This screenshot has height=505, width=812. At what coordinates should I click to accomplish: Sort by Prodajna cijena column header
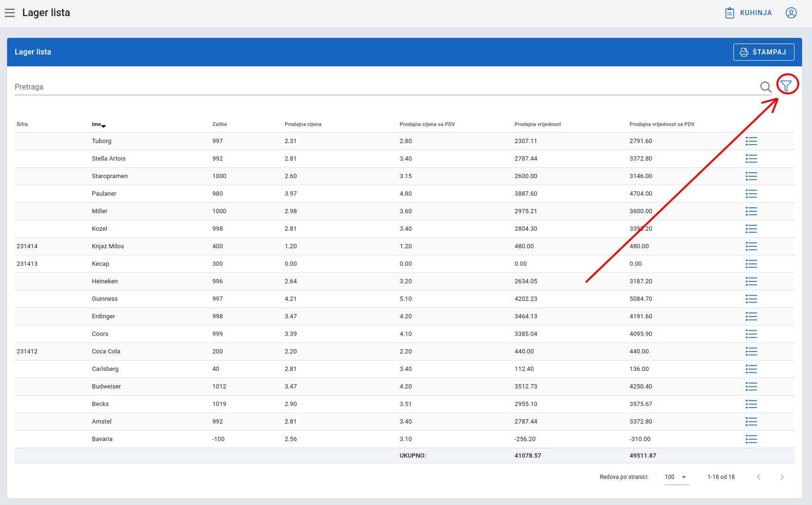click(303, 124)
